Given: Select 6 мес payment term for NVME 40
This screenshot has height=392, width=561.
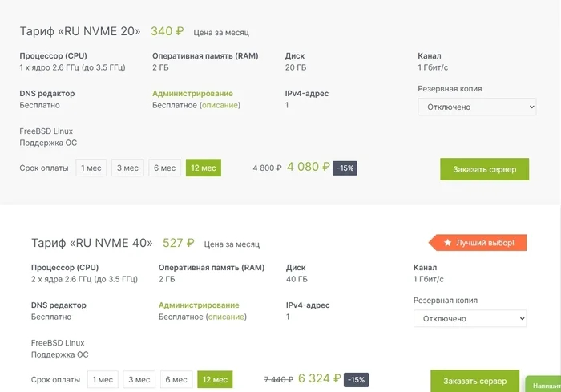Looking at the screenshot, I should click(x=177, y=379).
